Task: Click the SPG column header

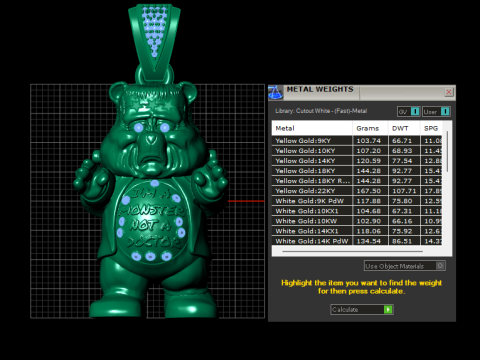Action: tap(431, 128)
